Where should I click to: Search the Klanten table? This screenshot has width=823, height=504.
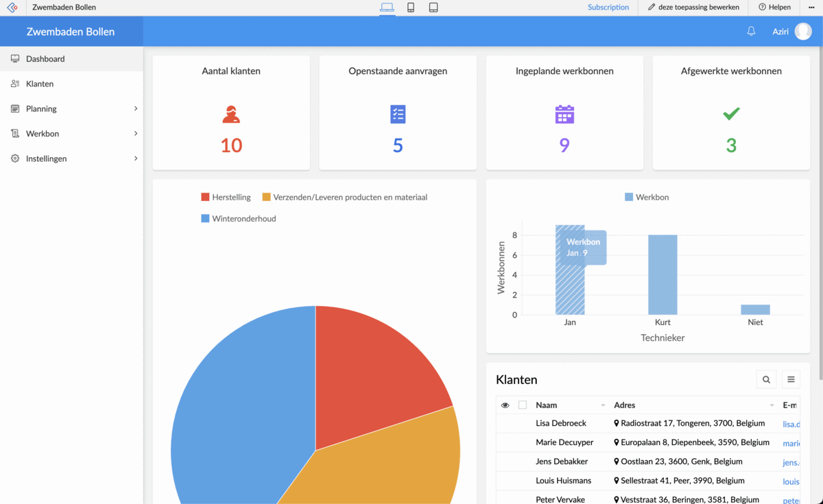tap(766, 380)
